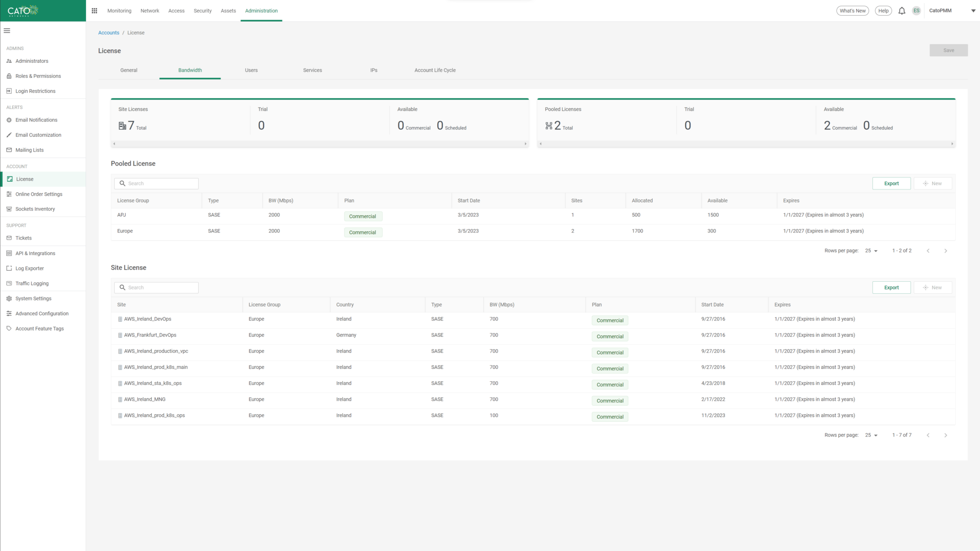
Task: Open Account Feature Tags
Action: [x=39, y=329]
